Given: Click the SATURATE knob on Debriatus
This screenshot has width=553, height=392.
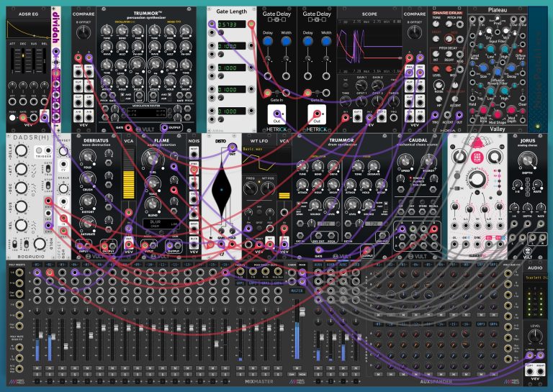Looking at the screenshot, I should click(x=88, y=223).
